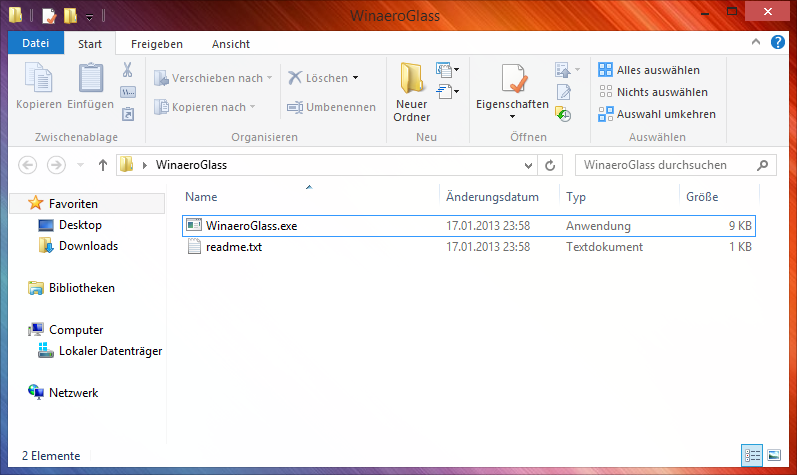Open Bibliotheken in the navigation pane
797x475 pixels.
[x=81, y=288]
